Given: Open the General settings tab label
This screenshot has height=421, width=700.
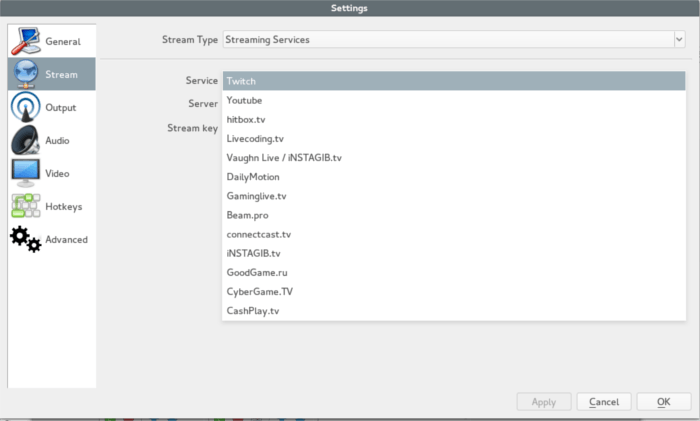Looking at the screenshot, I should tap(63, 42).
